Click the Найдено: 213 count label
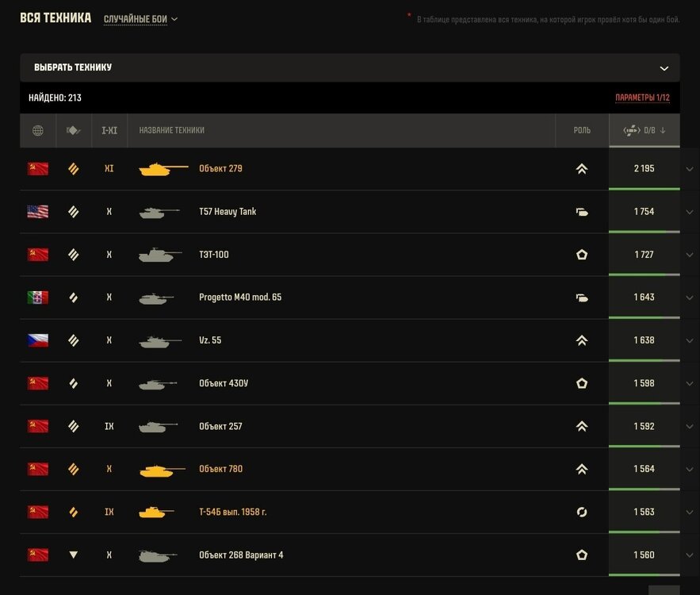 55,98
